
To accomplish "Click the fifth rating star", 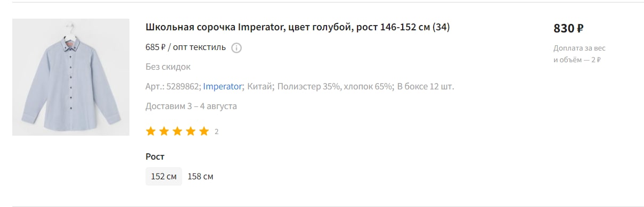I will 204,131.
